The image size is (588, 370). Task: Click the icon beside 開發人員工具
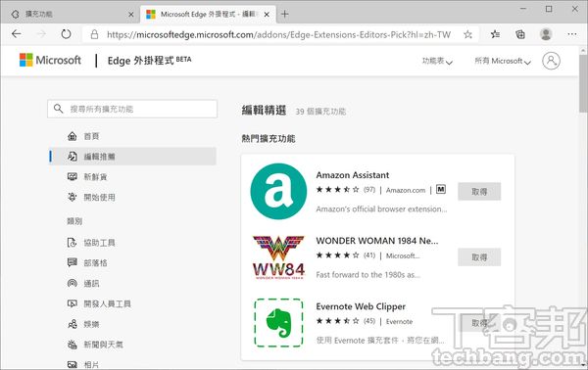pyautogui.click(x=72, y=303)
